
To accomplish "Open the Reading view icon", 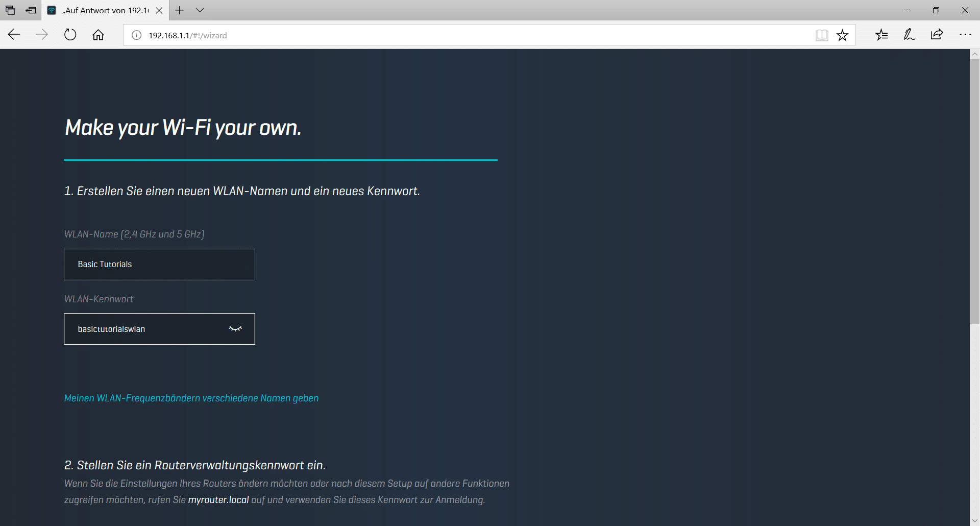I will click(x=821, y=35).
